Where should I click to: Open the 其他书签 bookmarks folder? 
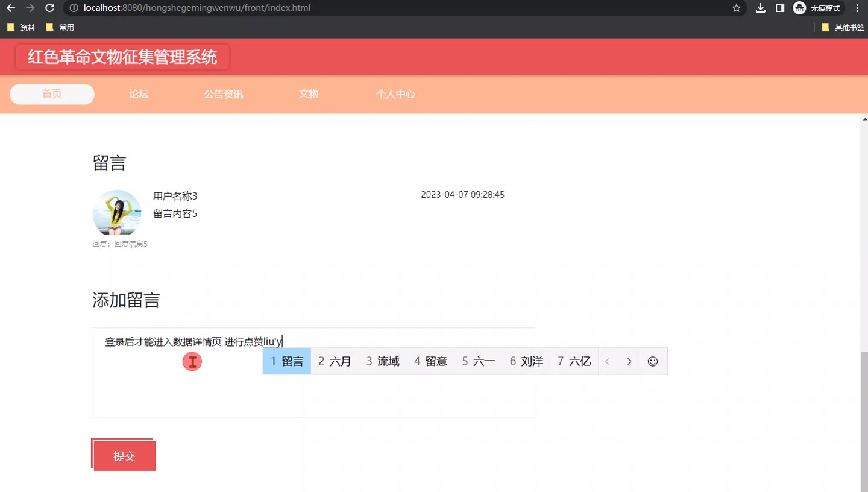click(x=843, y=28)
